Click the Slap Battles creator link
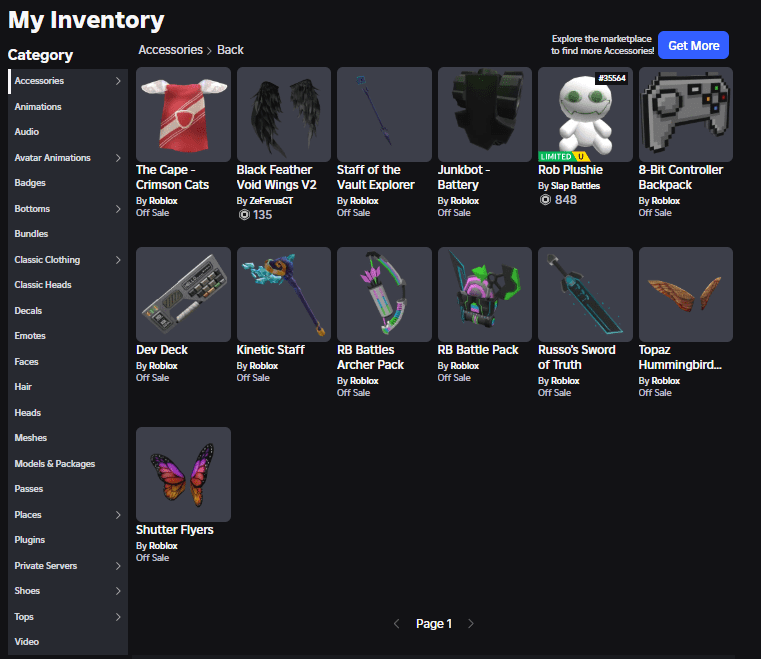Image resolution: width=761 pixels, height=659 pixels. 578,186
